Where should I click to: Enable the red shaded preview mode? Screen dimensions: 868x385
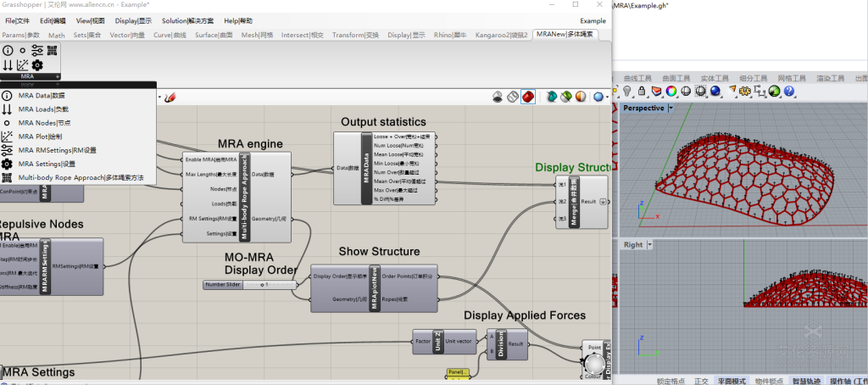[528, 97]
